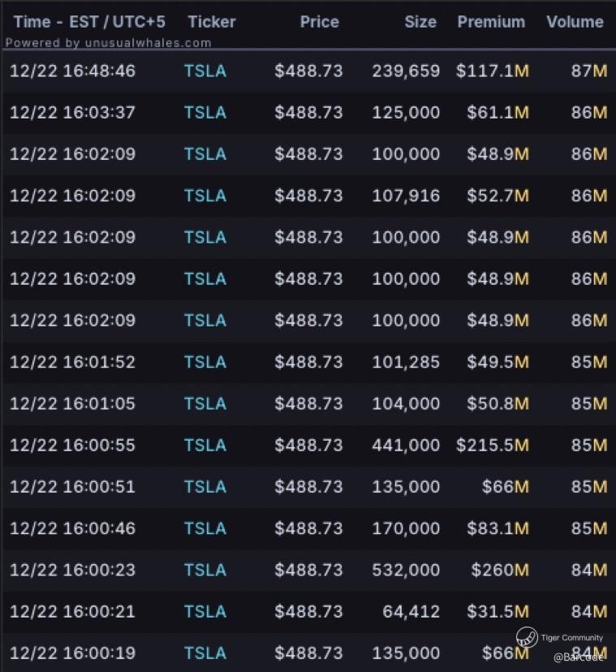Select the $260M premium cell
This screenshot has height=672, width=616.
click(498, 571)
